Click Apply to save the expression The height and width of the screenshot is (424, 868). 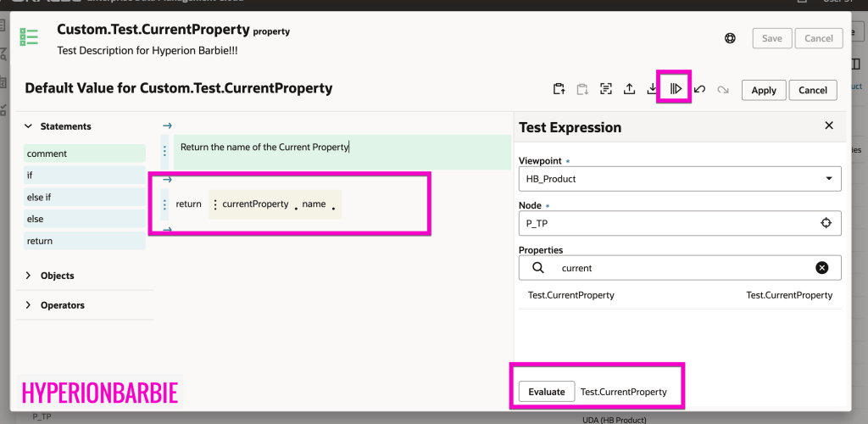[763, 90]
